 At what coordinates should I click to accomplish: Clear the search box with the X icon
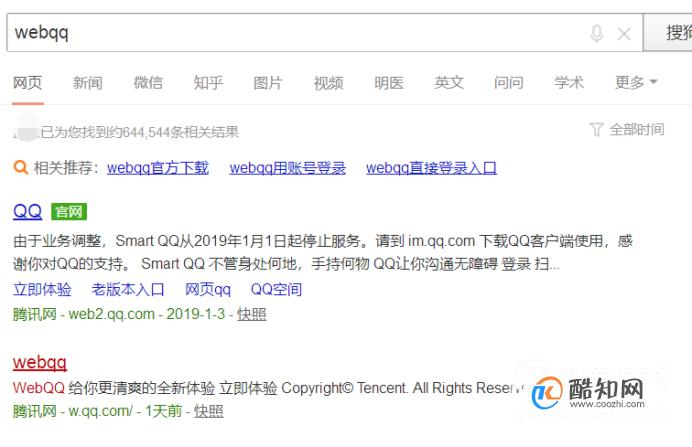624,34
